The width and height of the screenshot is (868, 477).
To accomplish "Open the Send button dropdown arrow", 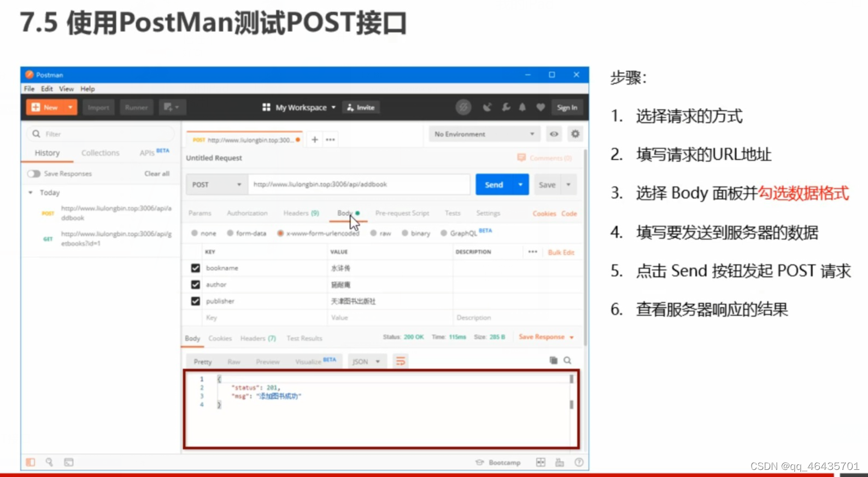I will coord(520,185).
